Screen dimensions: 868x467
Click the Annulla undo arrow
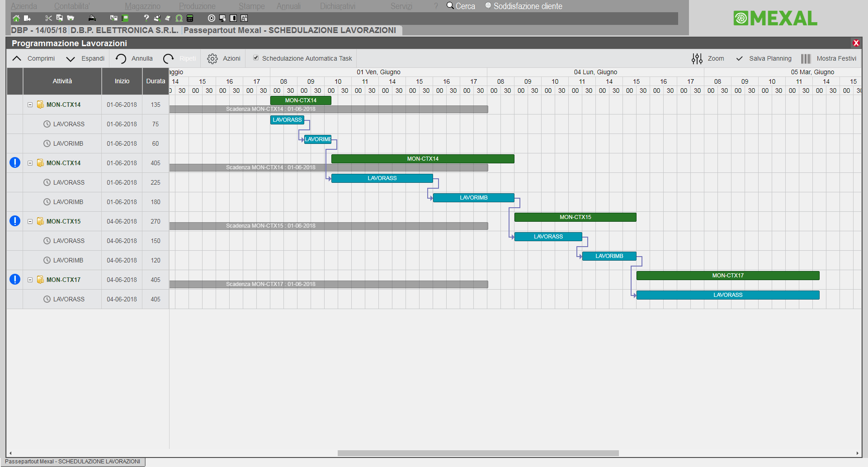(x=121, y=59)
